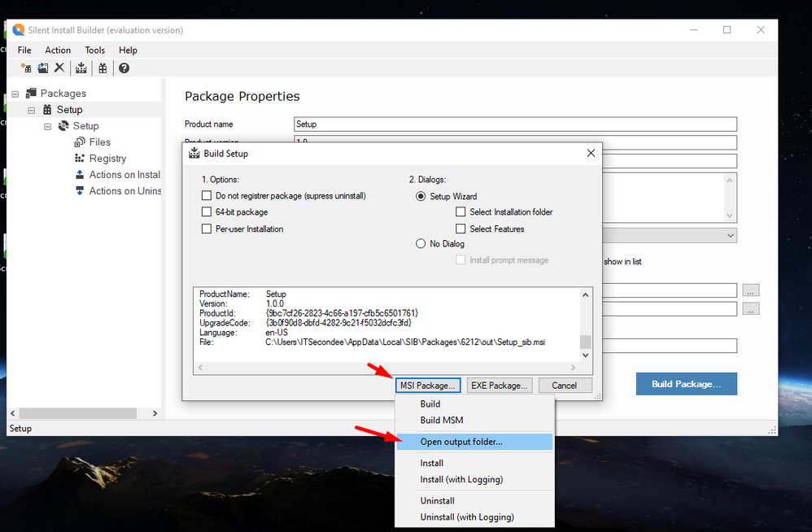Click tree panel horizontal scrollbar left arrow
This screenshot has height=532, width=812.
pos(13,413)
